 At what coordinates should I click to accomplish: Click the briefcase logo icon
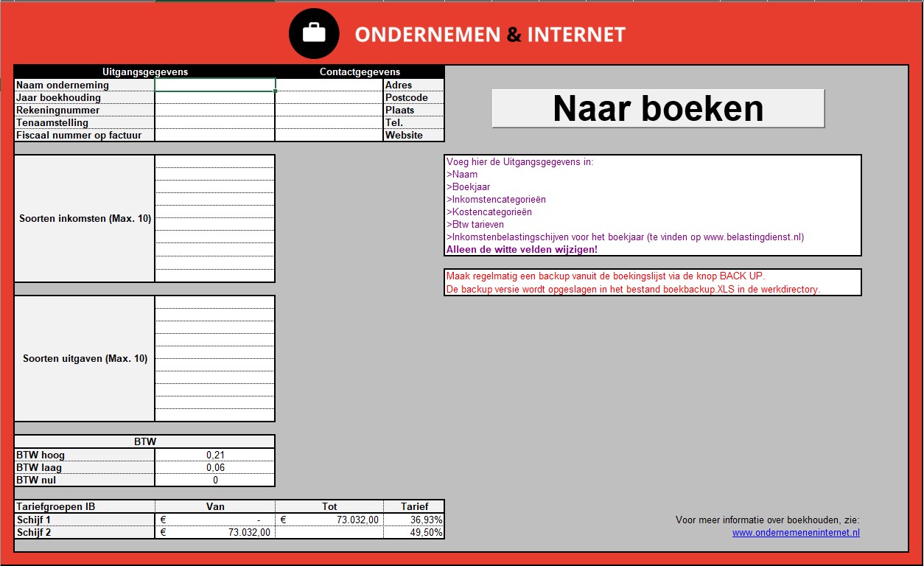(315, 32)
